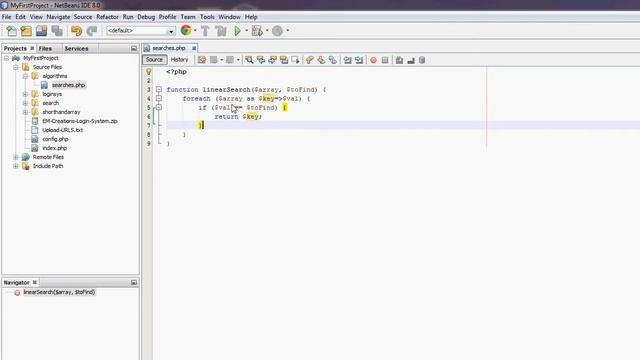640x360 pixels.
Task: Click the Redo arrow icon
Action: click(92, 31)
